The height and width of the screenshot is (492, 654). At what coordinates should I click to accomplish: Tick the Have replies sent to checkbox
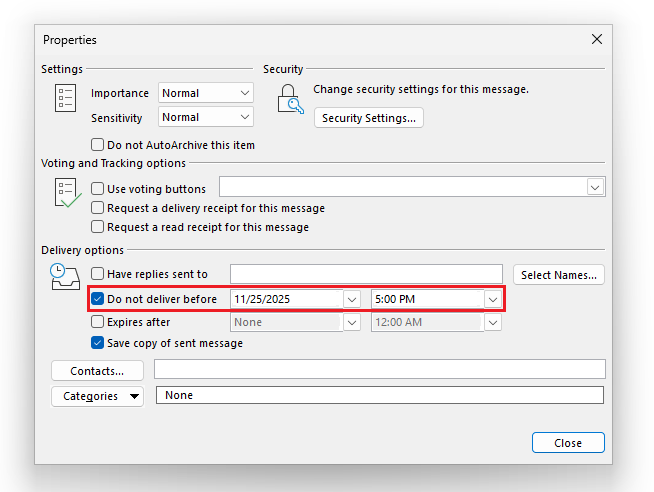pyautogui.click(x=97, y=274)
